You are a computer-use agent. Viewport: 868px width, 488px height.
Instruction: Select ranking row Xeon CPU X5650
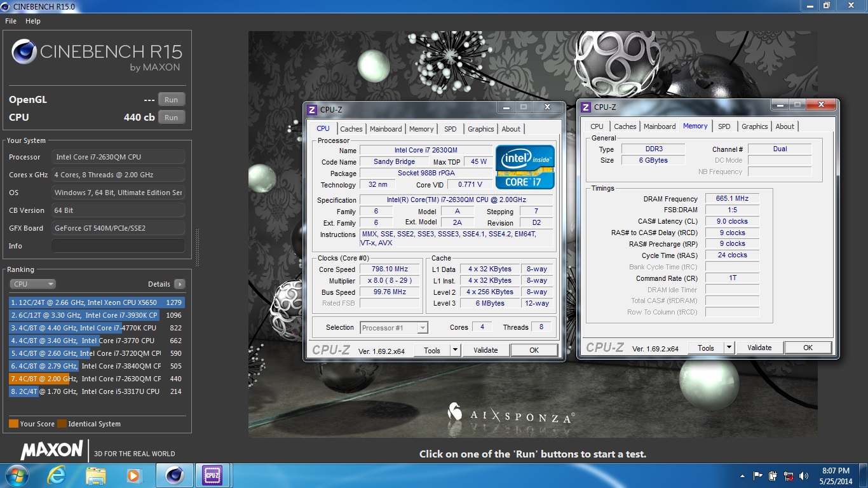(97, 302)
